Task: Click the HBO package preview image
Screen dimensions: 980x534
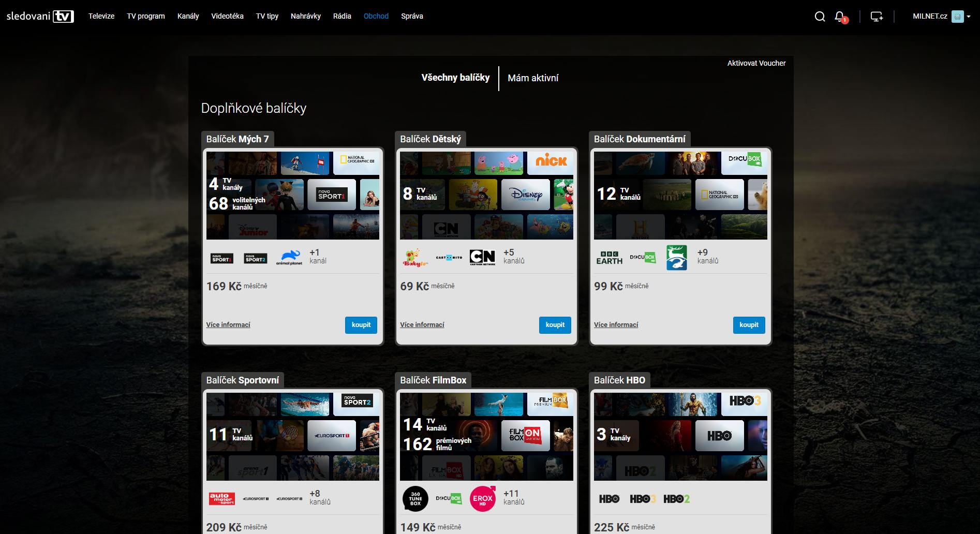Action: pyautogui.click(x=680, y=437)
